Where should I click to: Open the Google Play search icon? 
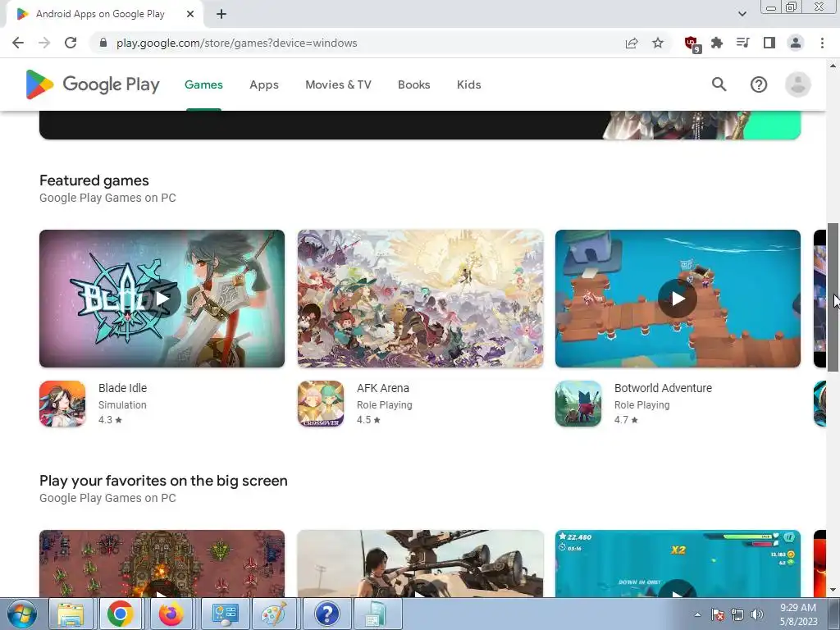coord(719,84)
